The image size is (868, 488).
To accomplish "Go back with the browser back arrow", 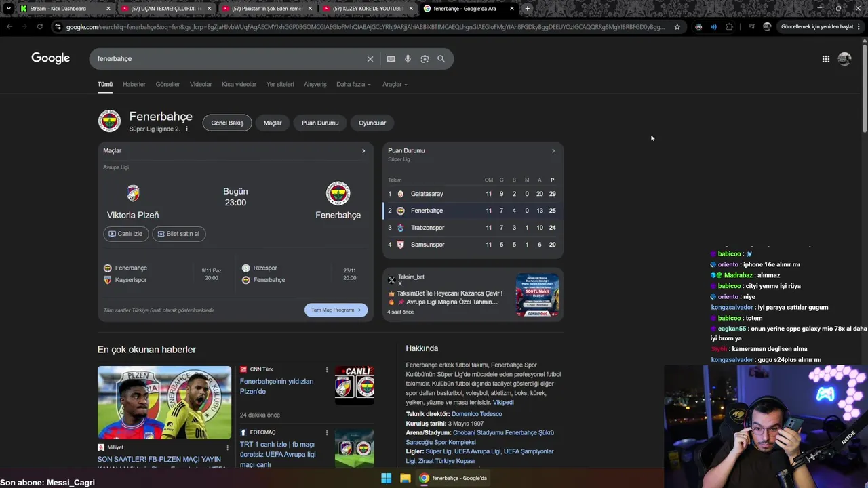I will (x=9, y=27).
